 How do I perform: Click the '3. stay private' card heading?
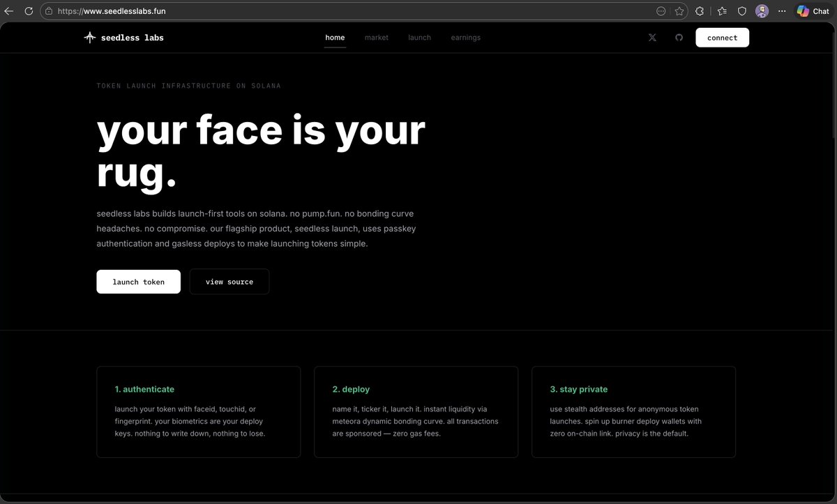pyautogui.click(x=579, y=389)
